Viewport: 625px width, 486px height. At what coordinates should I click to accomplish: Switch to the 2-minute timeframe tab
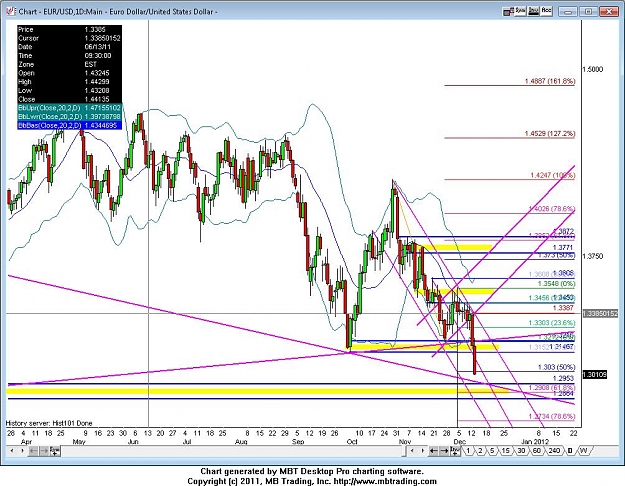[480, 451]
